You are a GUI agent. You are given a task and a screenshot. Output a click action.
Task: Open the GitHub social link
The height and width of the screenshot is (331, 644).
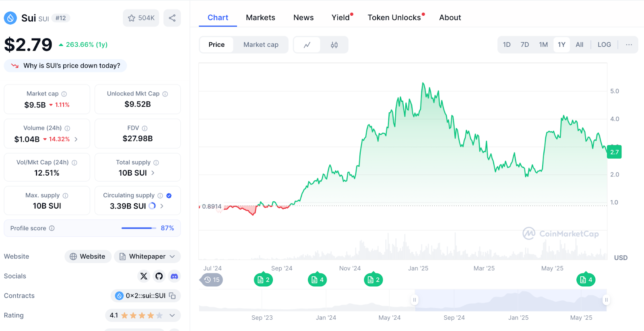pos(159,276)
